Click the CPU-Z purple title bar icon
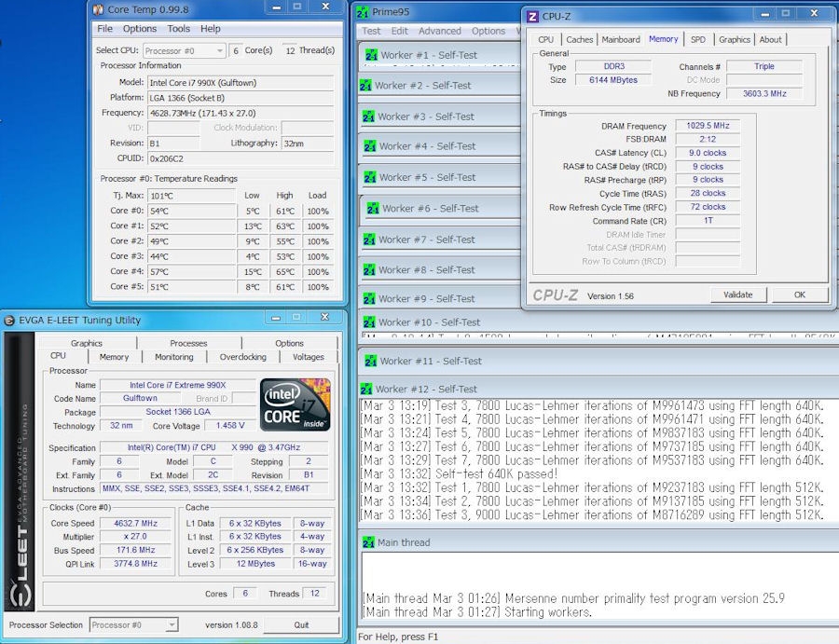Viewport: 839px width, 644px height. pos(532,16)
